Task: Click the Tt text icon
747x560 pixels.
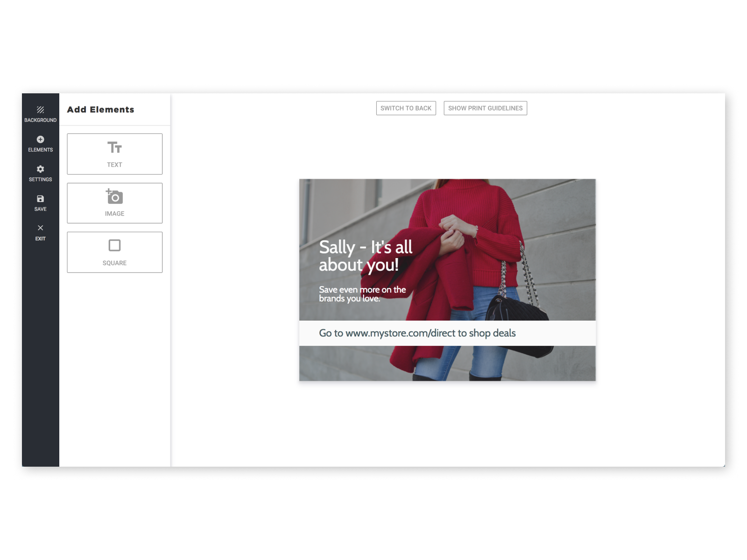Action: click(x=114, y=147)
